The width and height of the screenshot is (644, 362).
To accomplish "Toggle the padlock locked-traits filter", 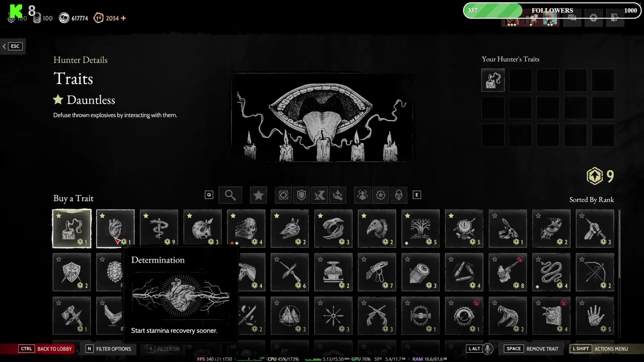I will coord(399,195).
